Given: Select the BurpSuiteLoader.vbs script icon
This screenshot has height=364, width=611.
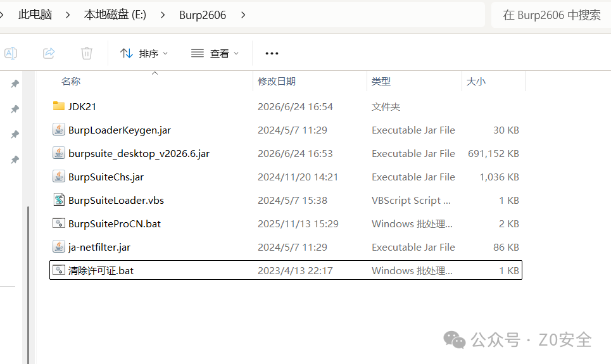Looking at the screenshot, I should click(59, 199).
